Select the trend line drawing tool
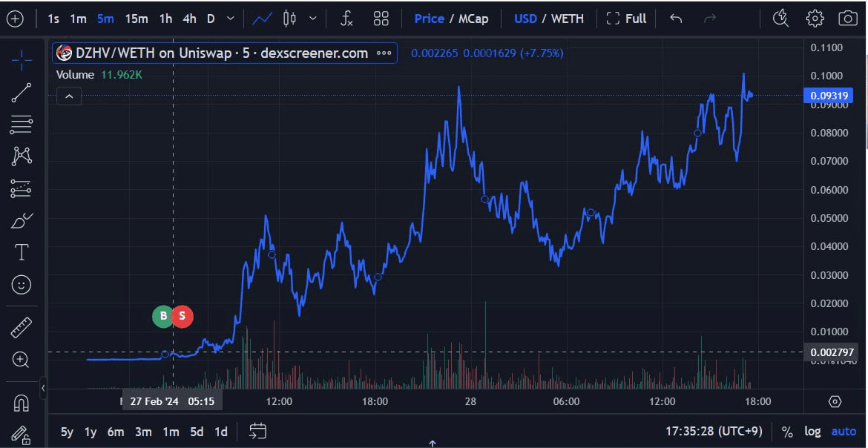Image resolution: width=868 pixels, height=448 pixels. 21,93
